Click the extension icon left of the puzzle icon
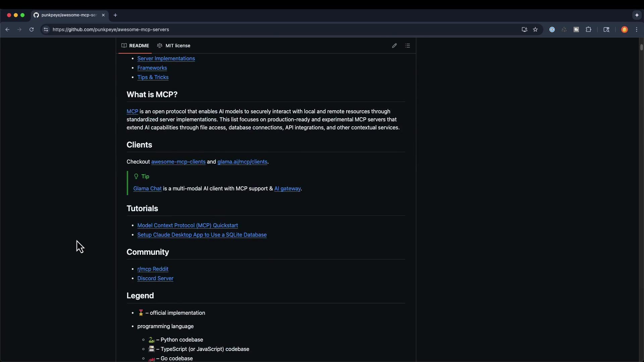This screenshot has width=644, height=362. 576,29
